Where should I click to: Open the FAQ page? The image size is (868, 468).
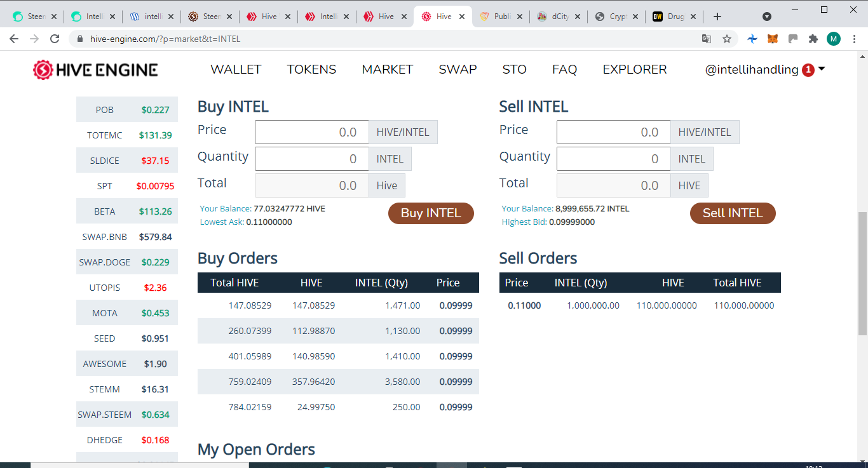564,70
